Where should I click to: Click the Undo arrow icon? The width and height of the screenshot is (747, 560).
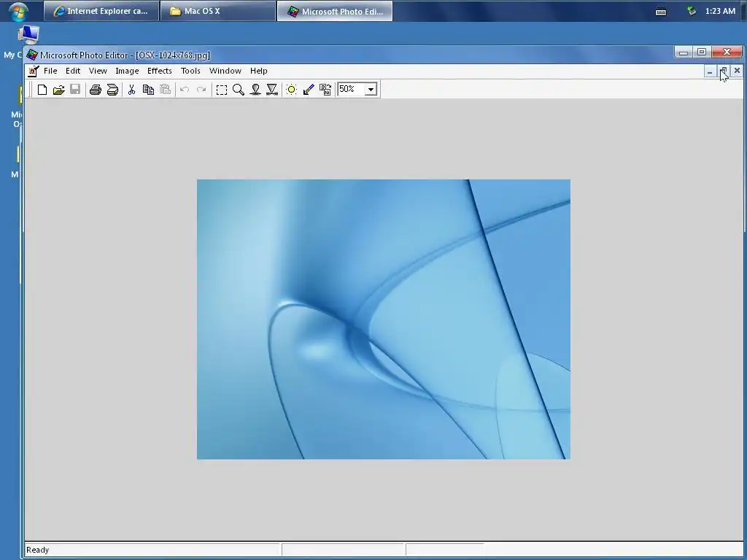(x=185, y=90)
